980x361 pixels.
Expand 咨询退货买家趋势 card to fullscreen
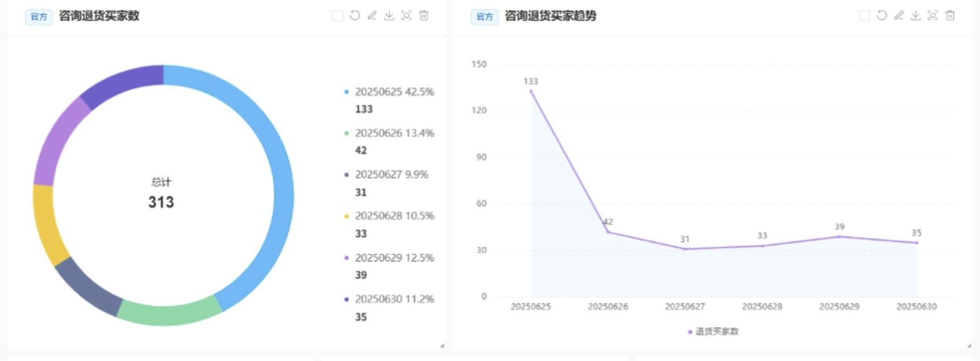pos(933,16)
